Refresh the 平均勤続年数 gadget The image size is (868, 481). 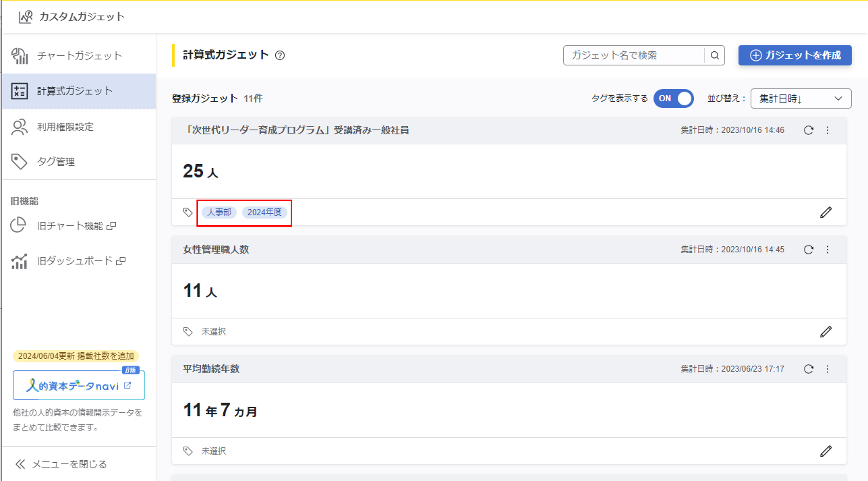coord(808,369)
